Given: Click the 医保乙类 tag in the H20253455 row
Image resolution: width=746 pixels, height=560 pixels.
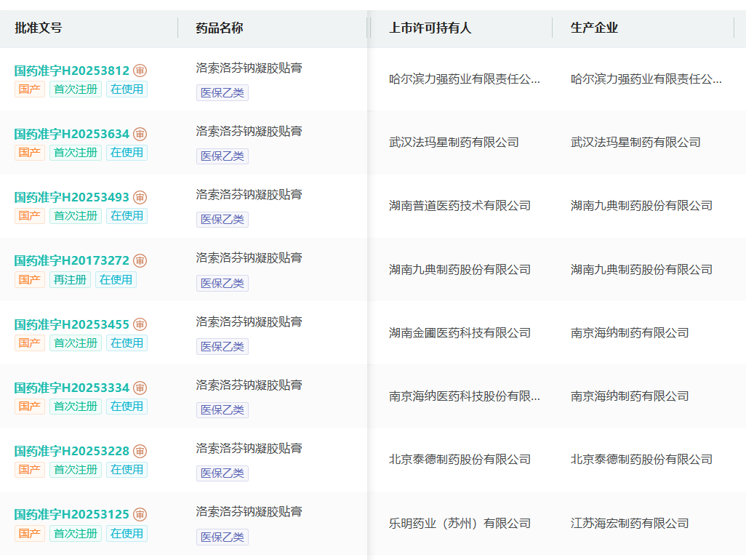Looking at the screenshot, I should coord(222,347).
